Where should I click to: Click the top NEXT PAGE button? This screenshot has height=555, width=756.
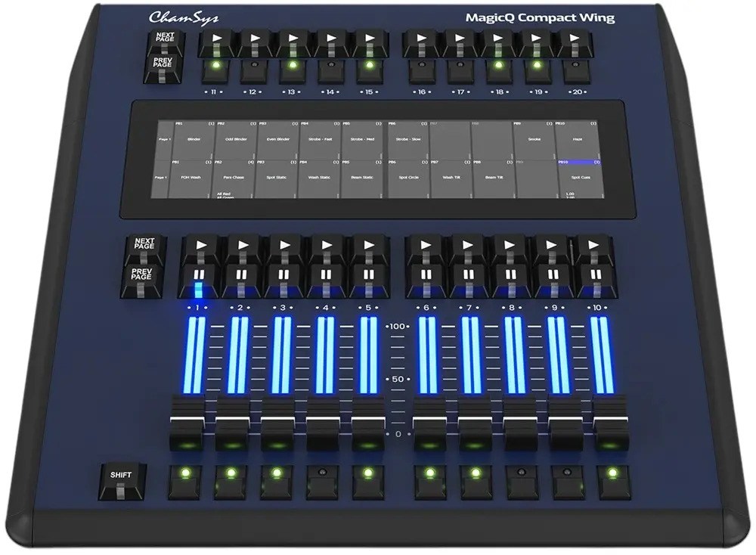click(x=164, y=43)
